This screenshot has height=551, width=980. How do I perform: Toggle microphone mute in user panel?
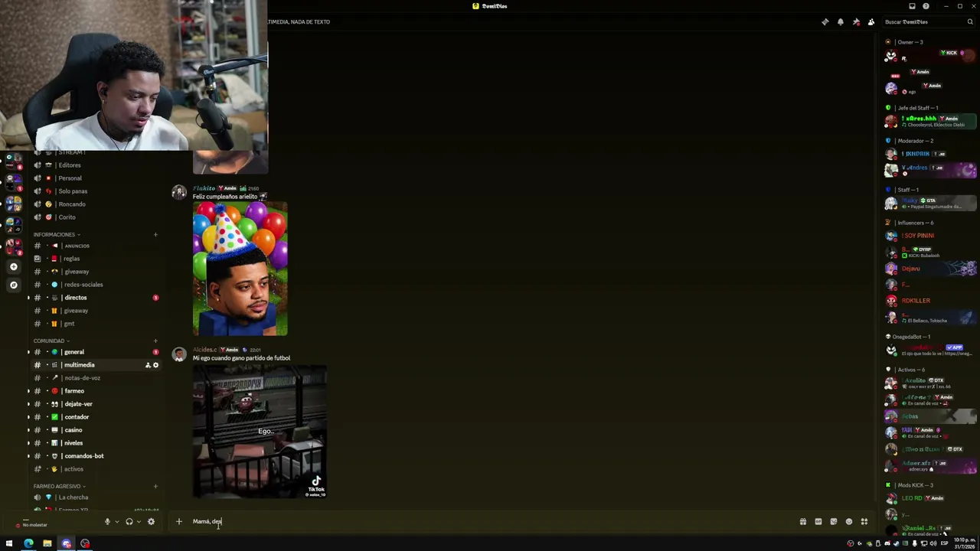[x=107, y=522]
